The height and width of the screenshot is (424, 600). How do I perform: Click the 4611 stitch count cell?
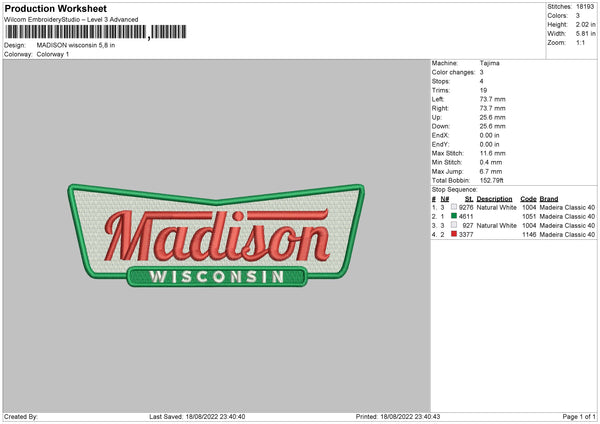click(x=466, y=217)
